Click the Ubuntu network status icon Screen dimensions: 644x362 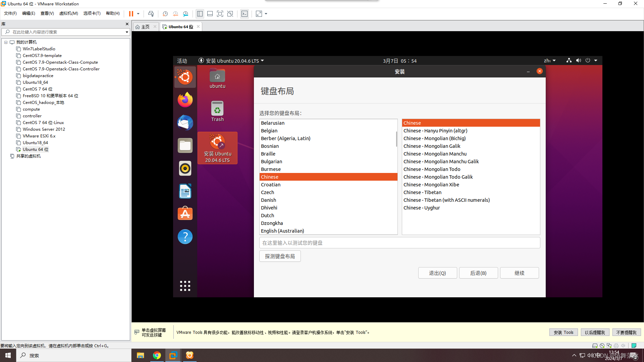569,60
